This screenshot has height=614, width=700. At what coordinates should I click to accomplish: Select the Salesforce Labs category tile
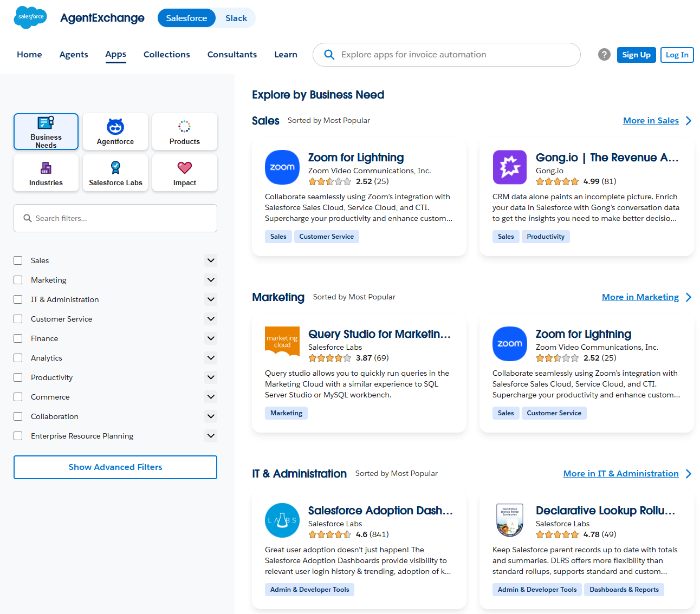pos(115,173)
